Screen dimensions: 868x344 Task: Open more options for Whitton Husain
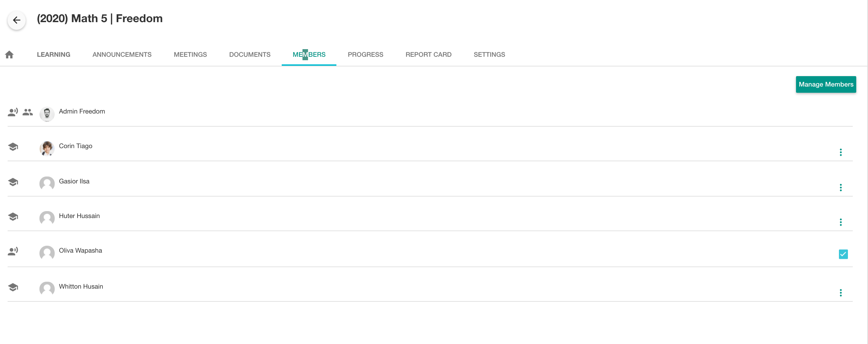pos(841,293)
